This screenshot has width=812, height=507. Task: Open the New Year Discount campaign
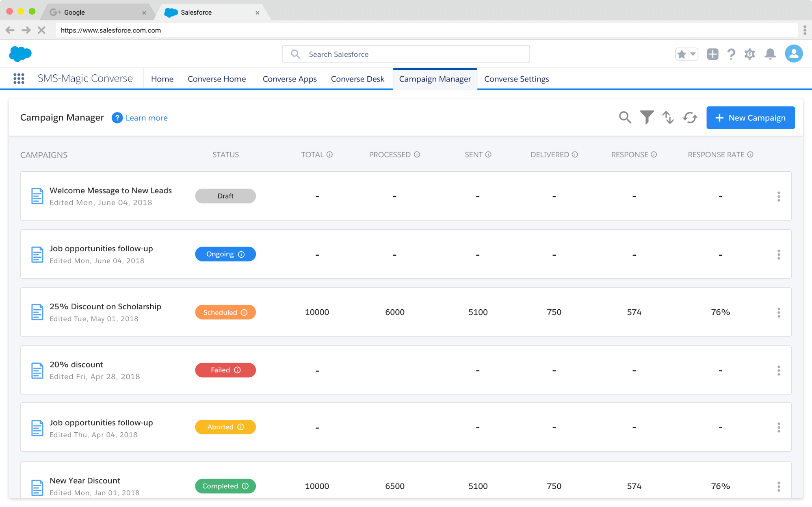click(x=85, y=481)
